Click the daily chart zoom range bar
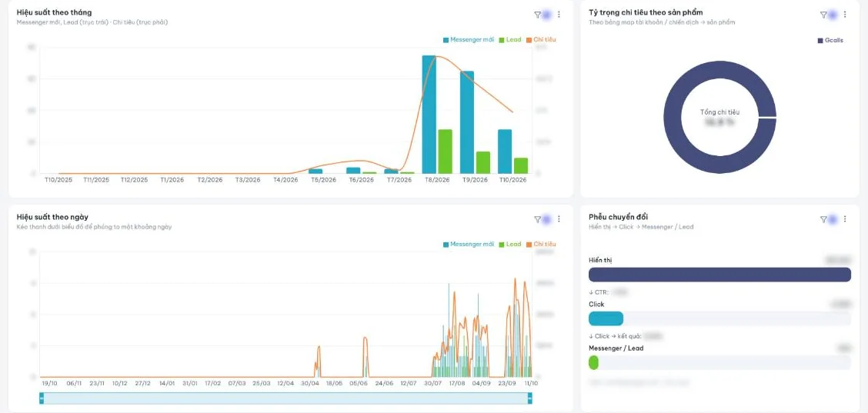The height and width of the screenshot is (413, 868). [x=285, y=398]
